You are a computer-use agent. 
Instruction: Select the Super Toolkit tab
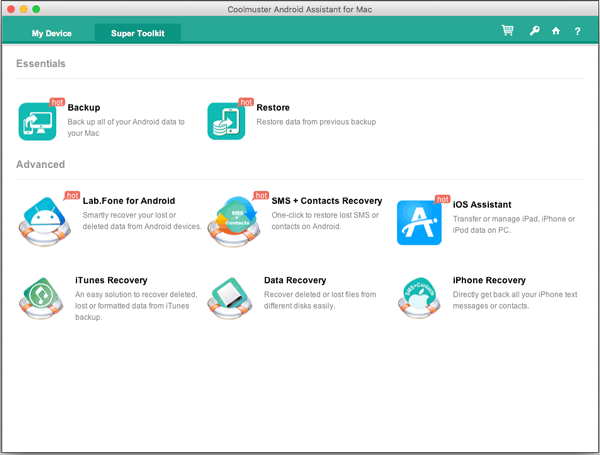click(x=138, y=33)
